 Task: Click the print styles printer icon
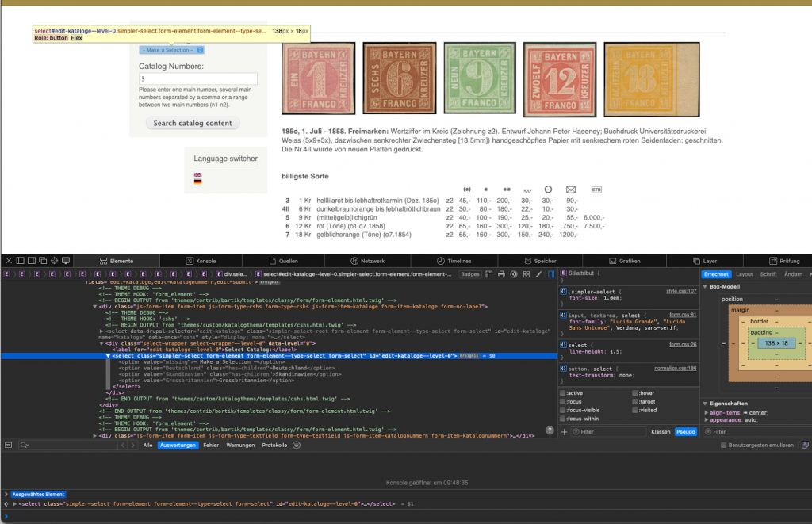tap(501, 274)
